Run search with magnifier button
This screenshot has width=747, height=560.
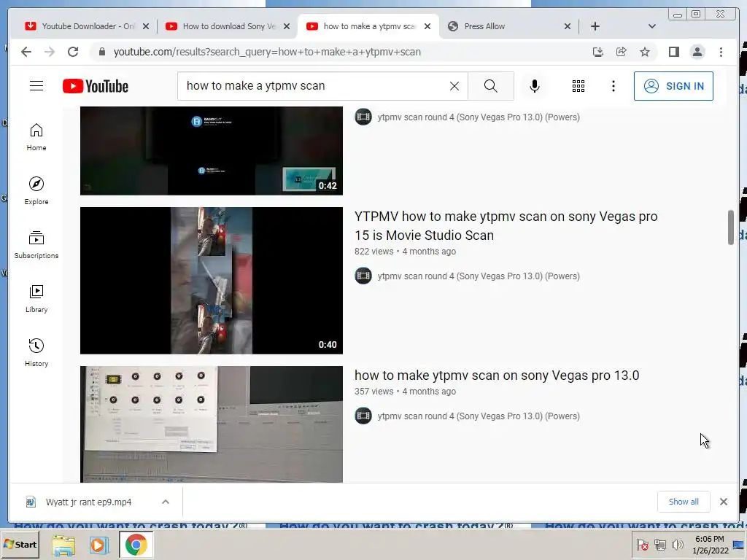coord(491,86)
